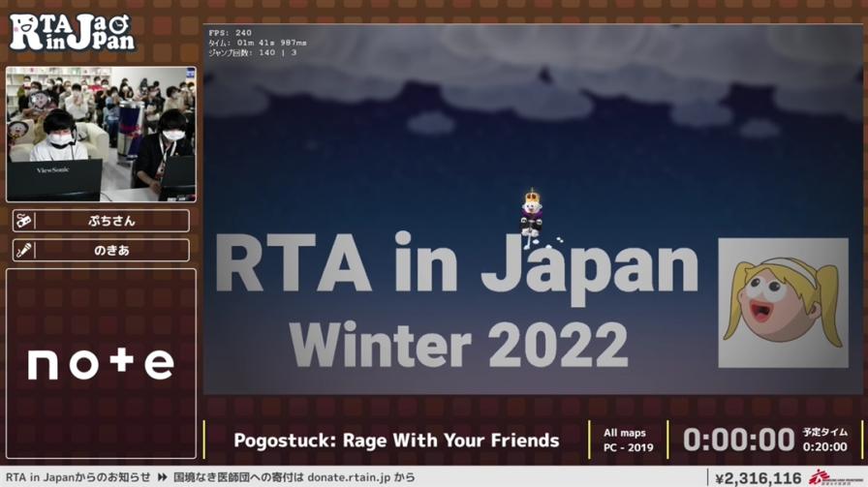Click the 0:00:00 run timer
868x487 pixels.
739,441
